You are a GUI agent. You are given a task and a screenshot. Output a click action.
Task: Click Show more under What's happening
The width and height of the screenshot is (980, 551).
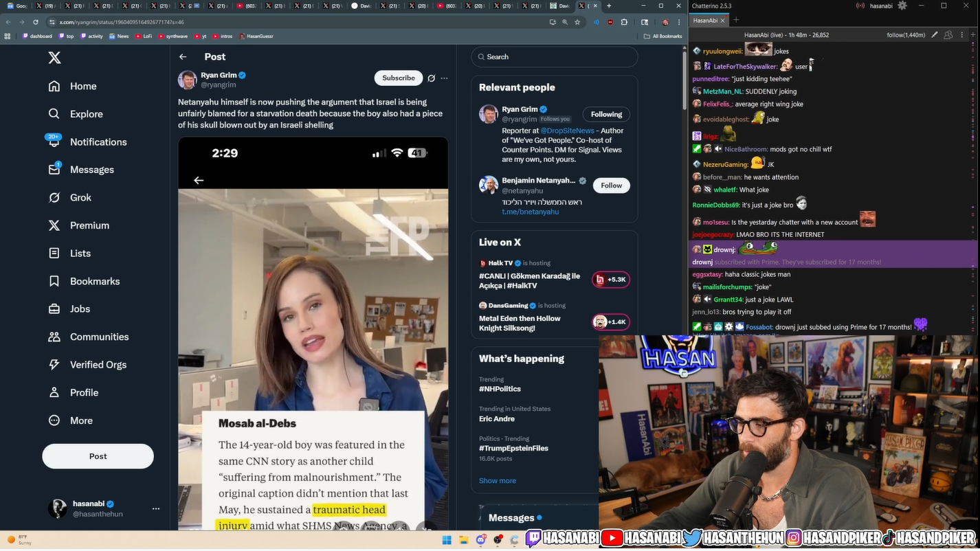tap(498, 481)
